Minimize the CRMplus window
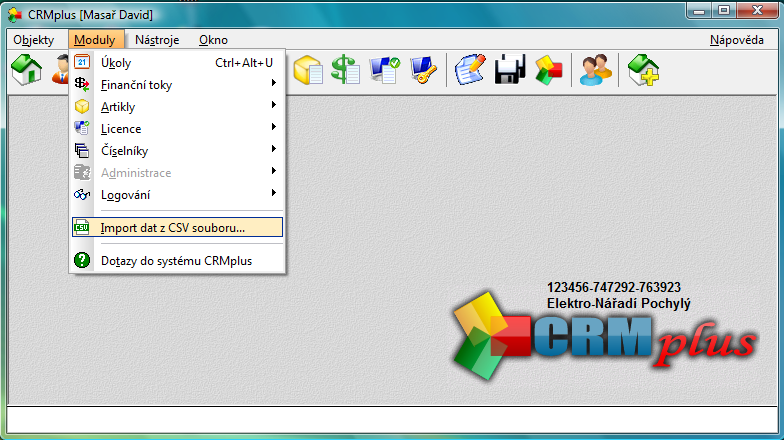The height and width of the screenshot is (440, 784). [700, 10]
